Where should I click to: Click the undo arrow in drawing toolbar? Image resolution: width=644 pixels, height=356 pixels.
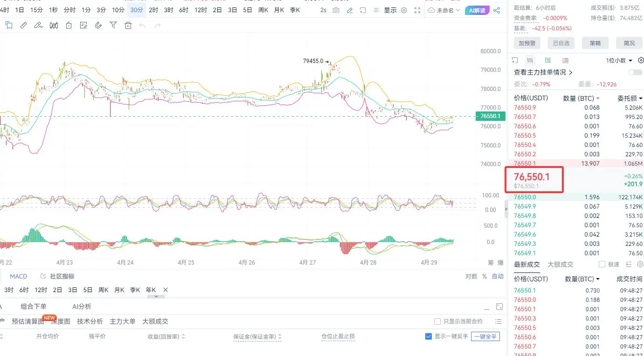pyautogui.click(x=143, y=25)
